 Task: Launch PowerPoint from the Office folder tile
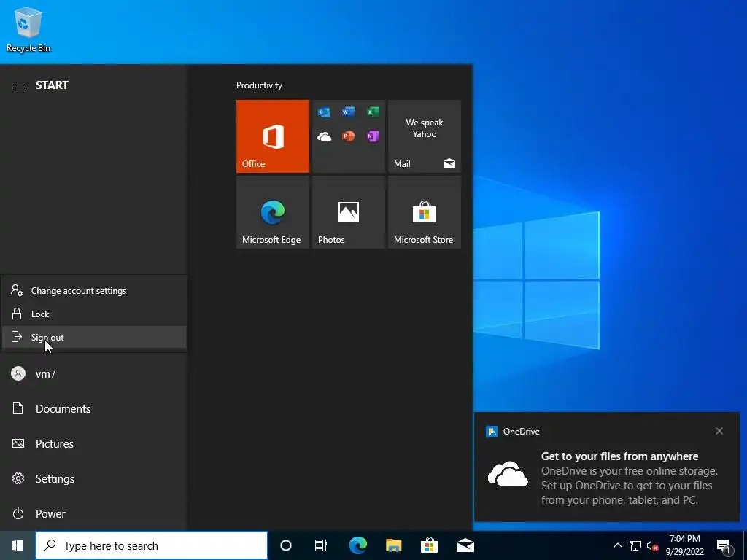coord(348,136)
